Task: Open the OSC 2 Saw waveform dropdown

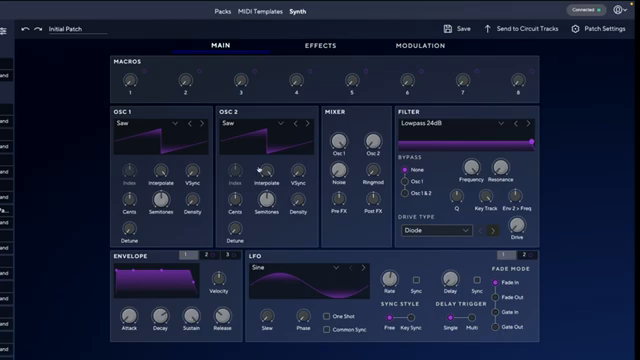Action: click(280, 123)
